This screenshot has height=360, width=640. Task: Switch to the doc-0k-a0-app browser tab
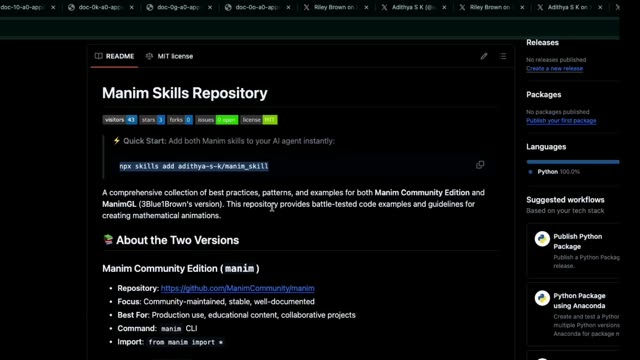click(x=100, y=7)
